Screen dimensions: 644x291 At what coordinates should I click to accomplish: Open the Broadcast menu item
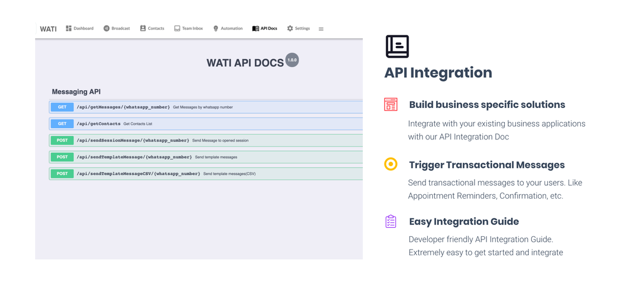point(117,29)
